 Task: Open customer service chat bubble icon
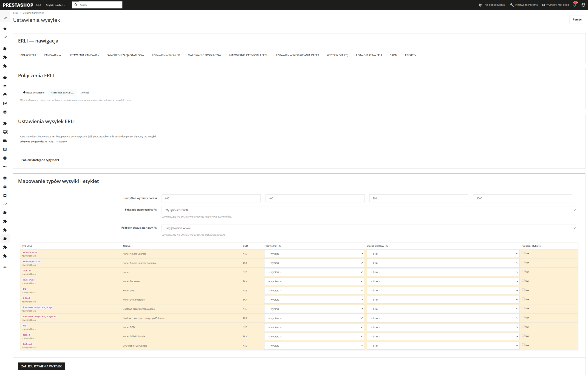(5, 103)
